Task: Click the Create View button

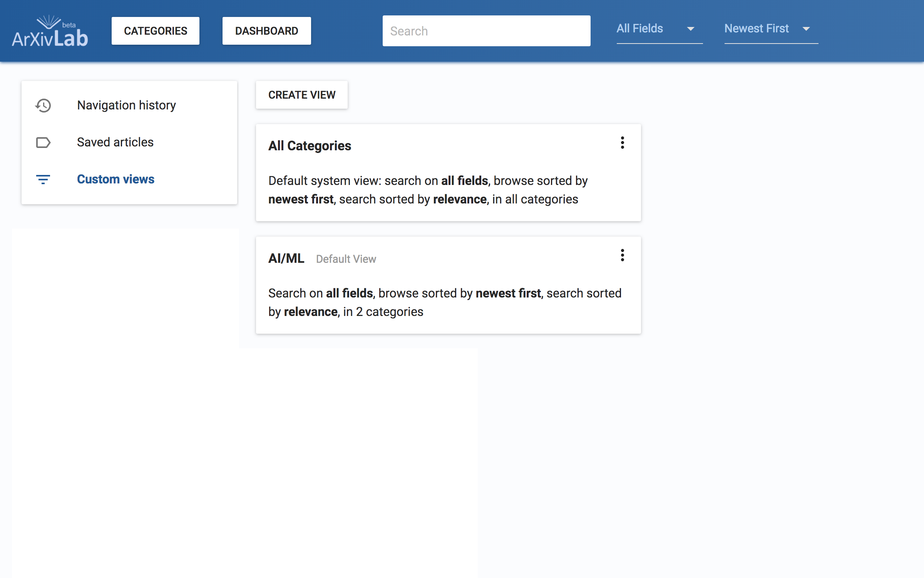Action: pos(302,95)
